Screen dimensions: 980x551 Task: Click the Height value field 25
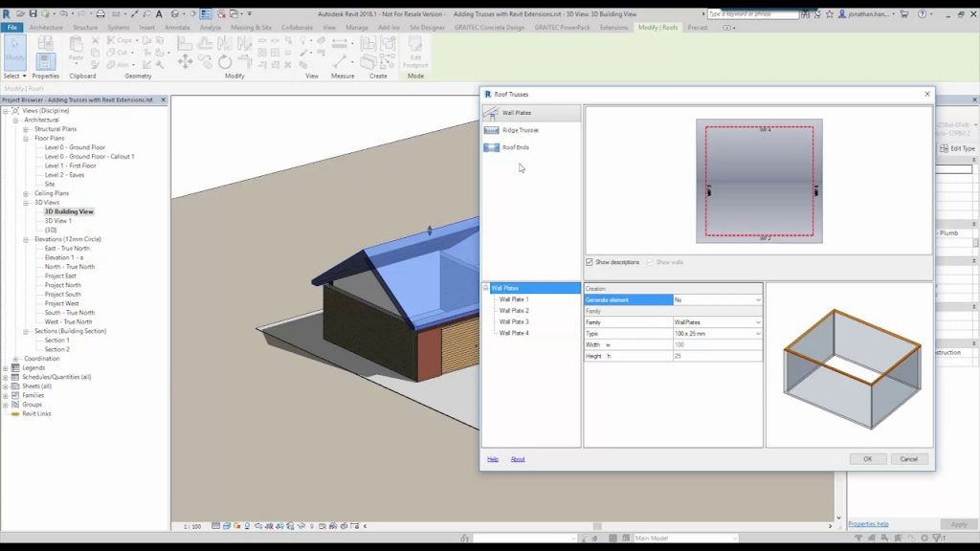click(x=718, y=356)
